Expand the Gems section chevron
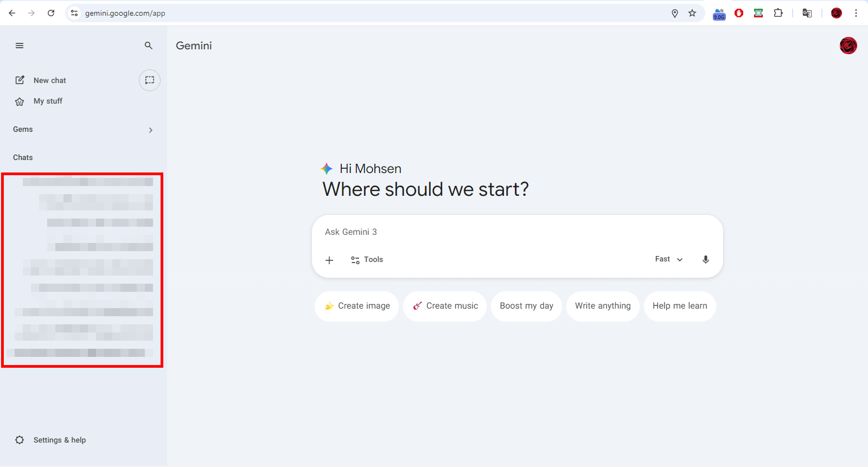This screenshot has height=467, width=868. pyautogui.click(x=151, y=130)
